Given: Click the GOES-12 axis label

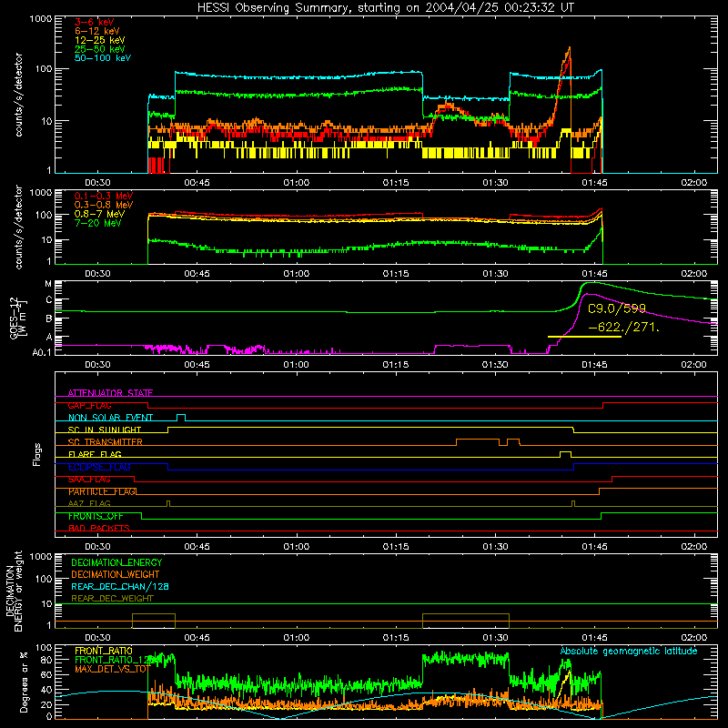Looking at the screenshot, I should tap(17, 318).
